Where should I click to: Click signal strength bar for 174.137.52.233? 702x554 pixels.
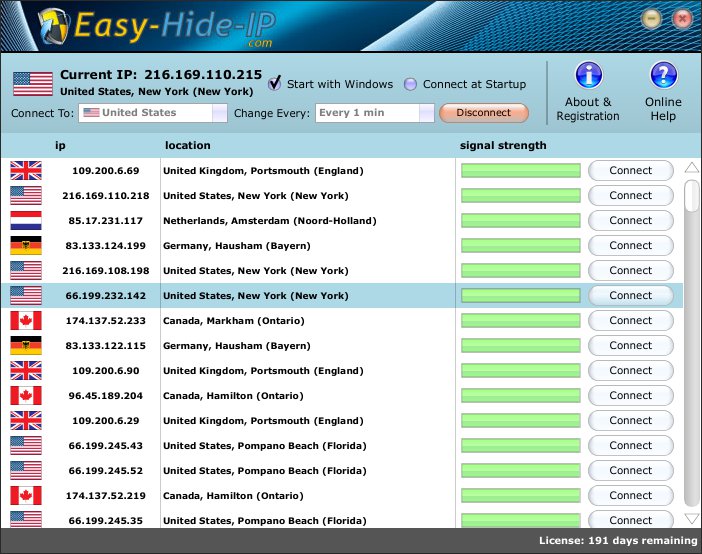coord(521,321)
